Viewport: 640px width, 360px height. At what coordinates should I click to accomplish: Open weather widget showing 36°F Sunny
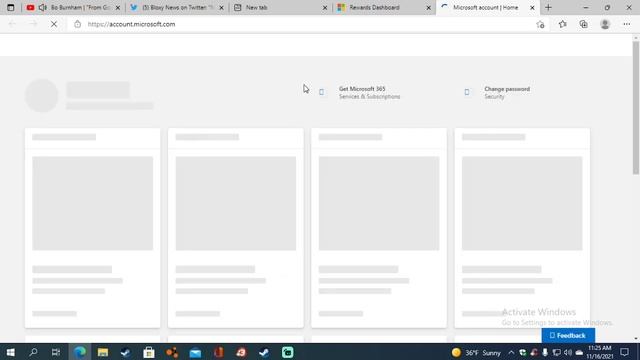(x=476, y=352)
